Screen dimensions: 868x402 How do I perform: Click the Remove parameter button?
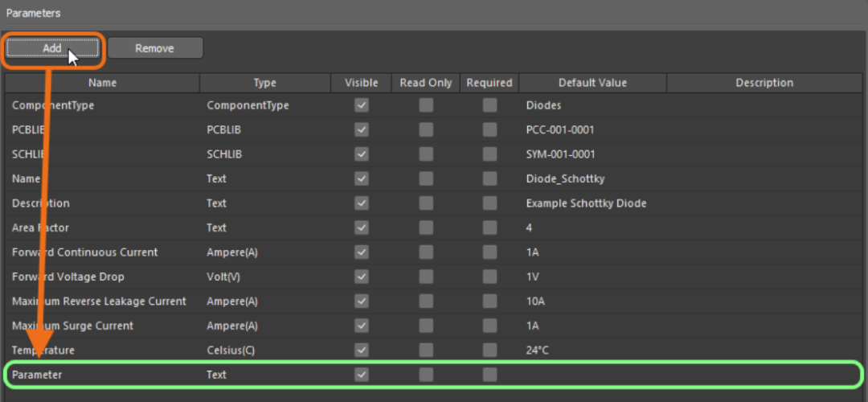click(155, 48)
